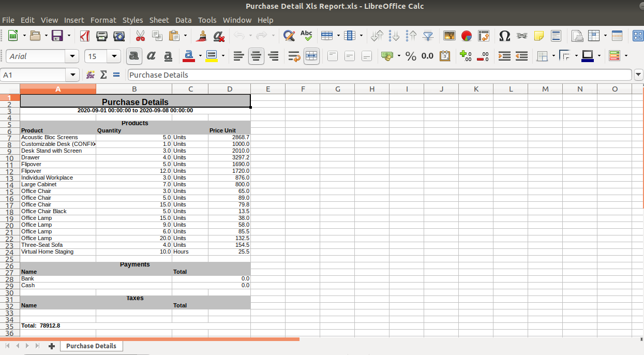This screenshot has width=644, height=355.
Task: Increase the indent
Action: tap(505, 56)
